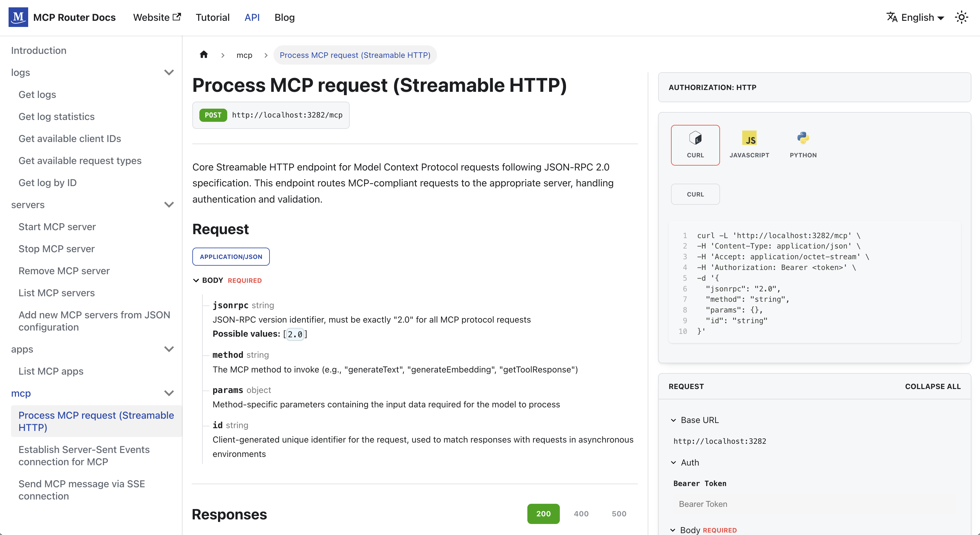
Task: Open Get available request types item
Action: coord(80,160)
